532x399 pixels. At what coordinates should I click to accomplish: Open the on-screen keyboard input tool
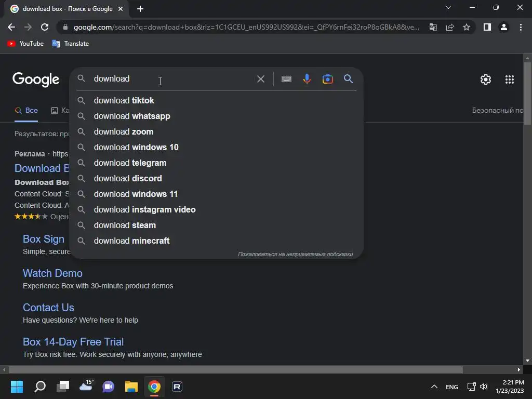coord(286,79)
